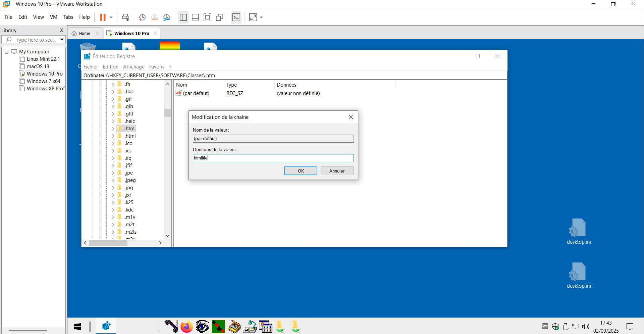Open the snapshot manager toolbar icon

pyautogui.click(x=166, y=17)
